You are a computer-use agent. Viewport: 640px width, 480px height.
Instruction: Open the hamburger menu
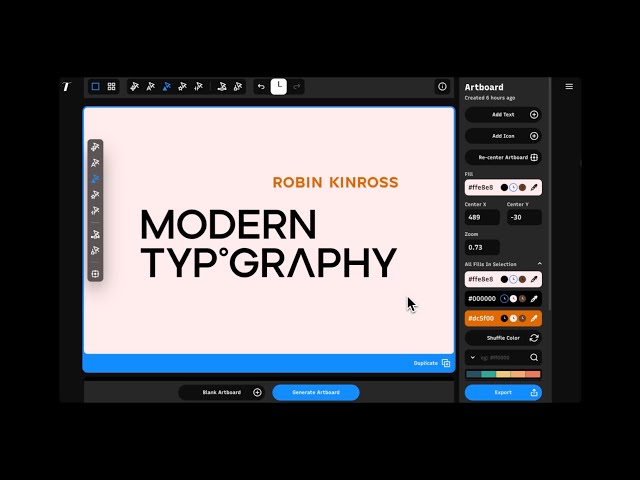[x=569, y=87]
